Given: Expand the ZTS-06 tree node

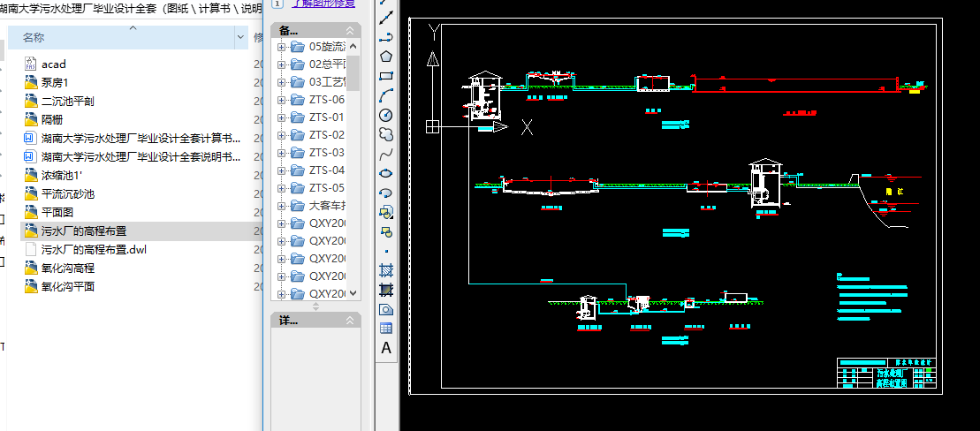Looking at the screenshot, I should point(282,100).
